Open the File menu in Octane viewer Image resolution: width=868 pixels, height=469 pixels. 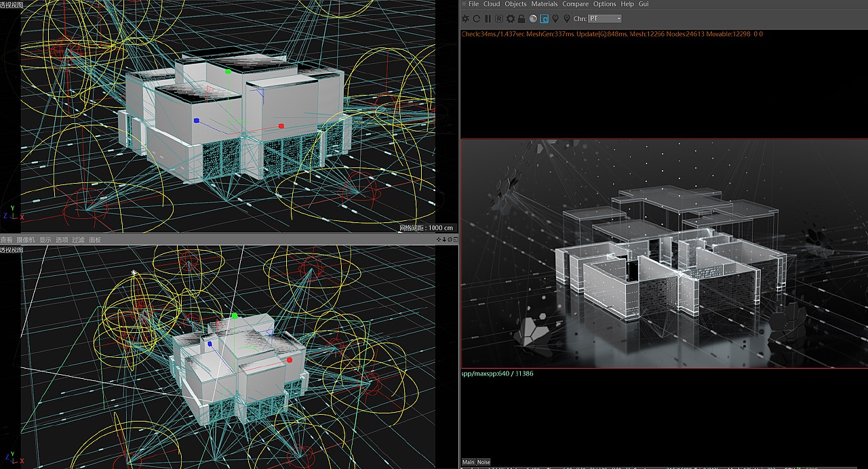[473, 4]
